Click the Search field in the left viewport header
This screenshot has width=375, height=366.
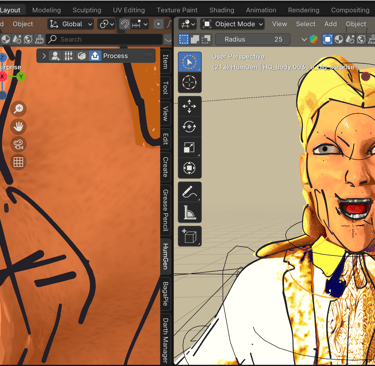[x=104, y=40]
